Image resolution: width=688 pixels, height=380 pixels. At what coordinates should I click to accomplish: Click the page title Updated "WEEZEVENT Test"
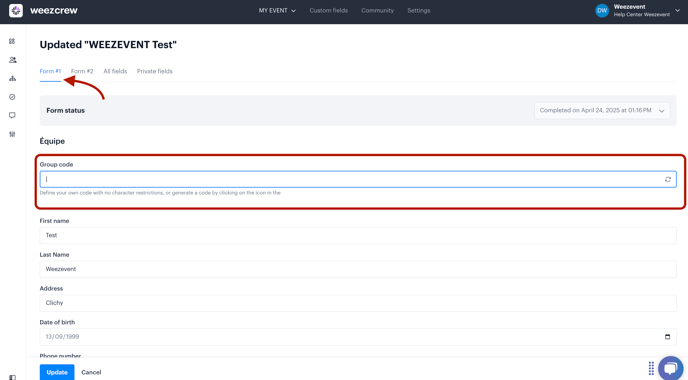point(108,45)
